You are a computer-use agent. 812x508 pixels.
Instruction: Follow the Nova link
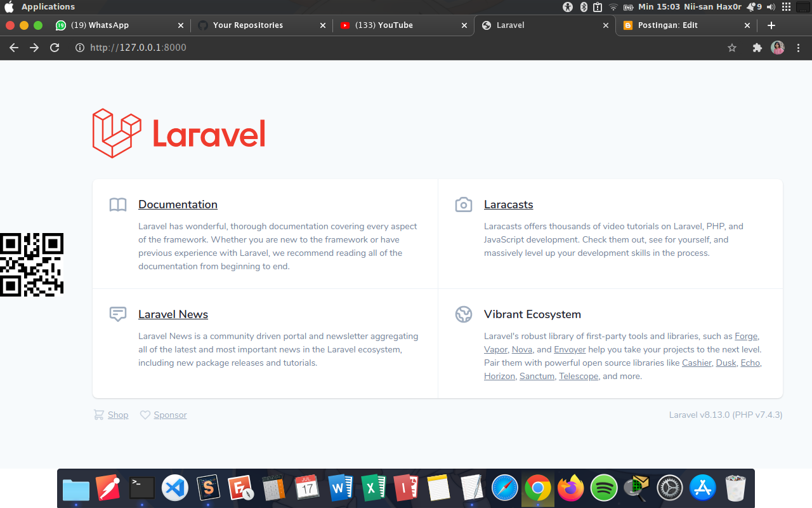(521, 349)
